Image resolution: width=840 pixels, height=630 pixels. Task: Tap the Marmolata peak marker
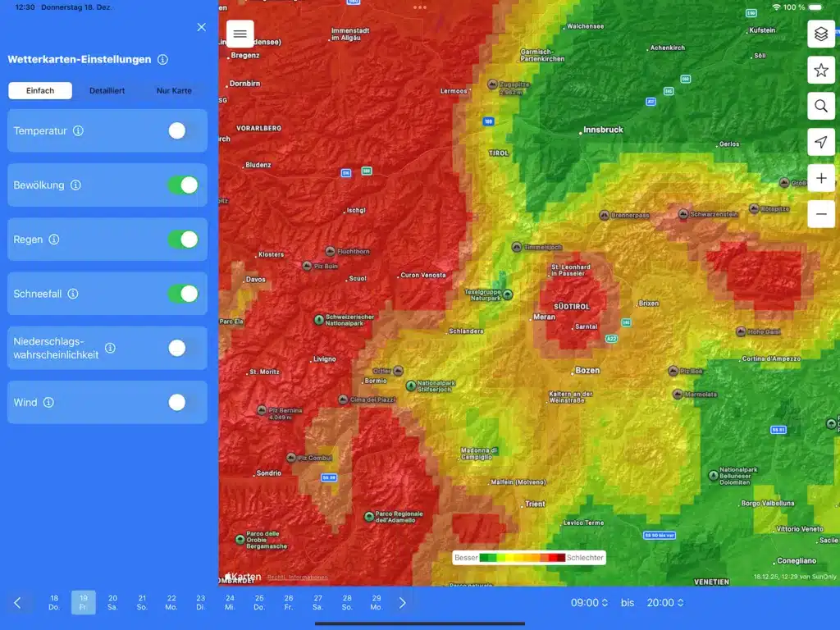click(x=678, y=395)
